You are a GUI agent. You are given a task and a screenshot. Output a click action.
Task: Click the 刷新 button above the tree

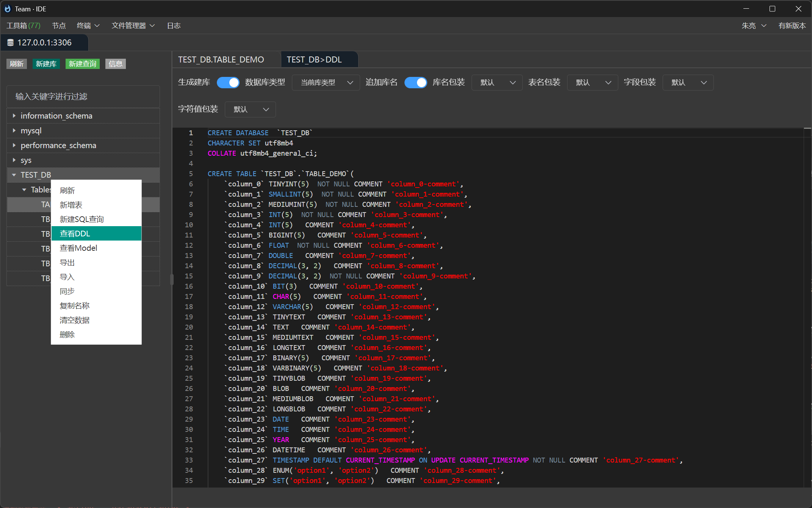[17, 64]
